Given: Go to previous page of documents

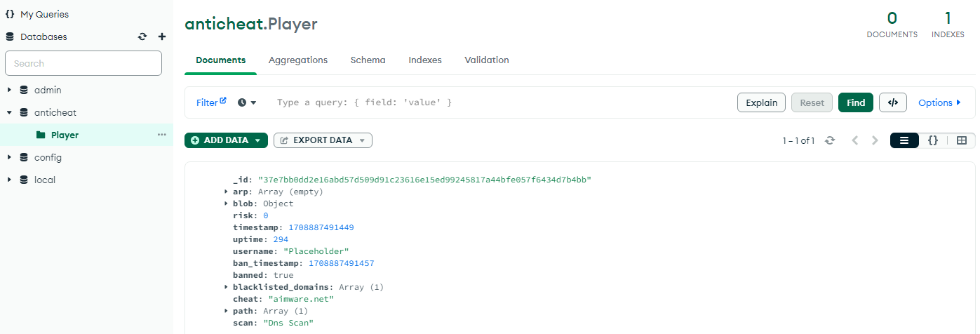Looking at the screenshot, I should pos(854,140).
